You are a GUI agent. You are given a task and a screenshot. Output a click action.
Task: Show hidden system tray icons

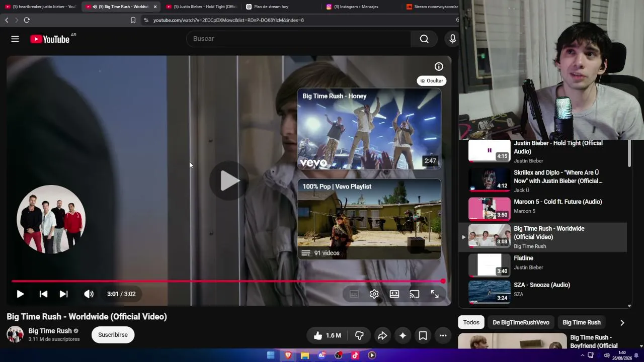[583, 355]
